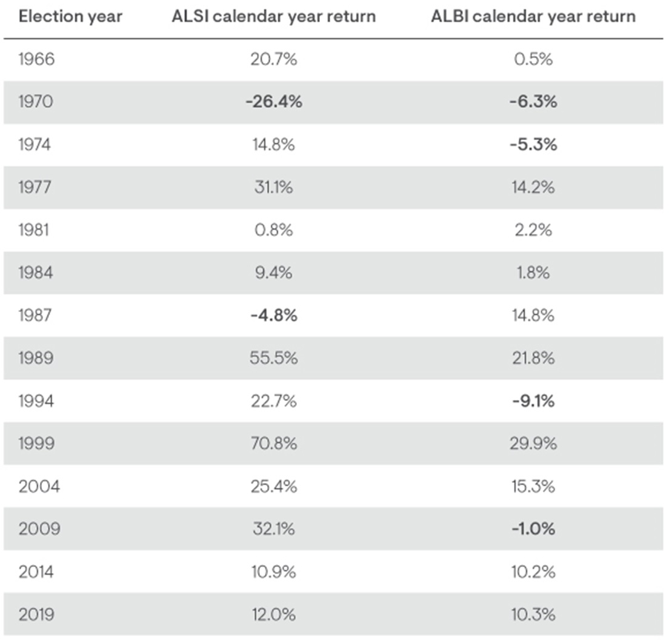Select the 1970 ALSI return of -26.4%
Image resolution: width=669 pixels, height=644 pixels.
(x=274, y=102)
